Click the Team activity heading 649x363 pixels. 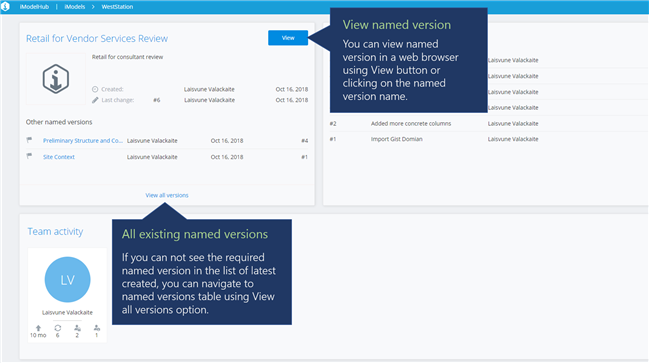point(55,231)
